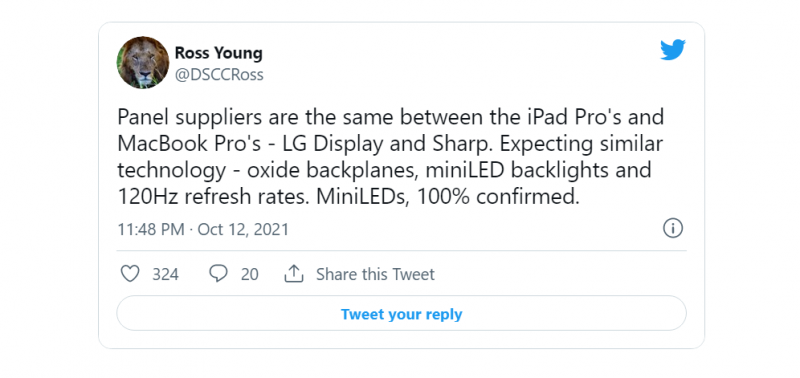
Task: Click the Tweet your reply button
Action: pos(402,313)
